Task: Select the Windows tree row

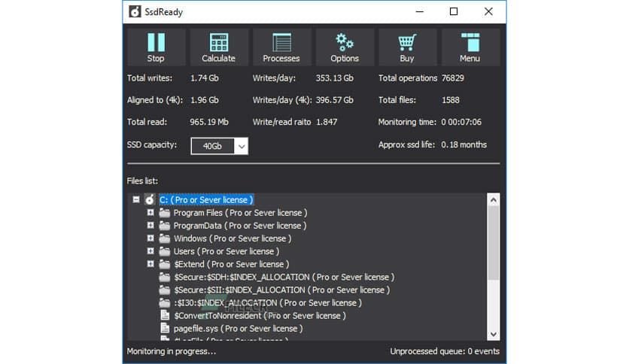Action: click(232, 238)
